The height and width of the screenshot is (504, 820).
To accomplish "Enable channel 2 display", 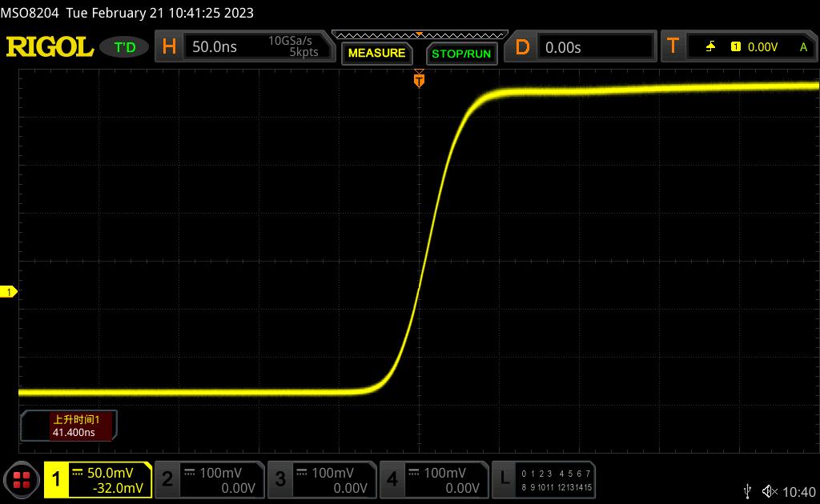I will (210, 480).
